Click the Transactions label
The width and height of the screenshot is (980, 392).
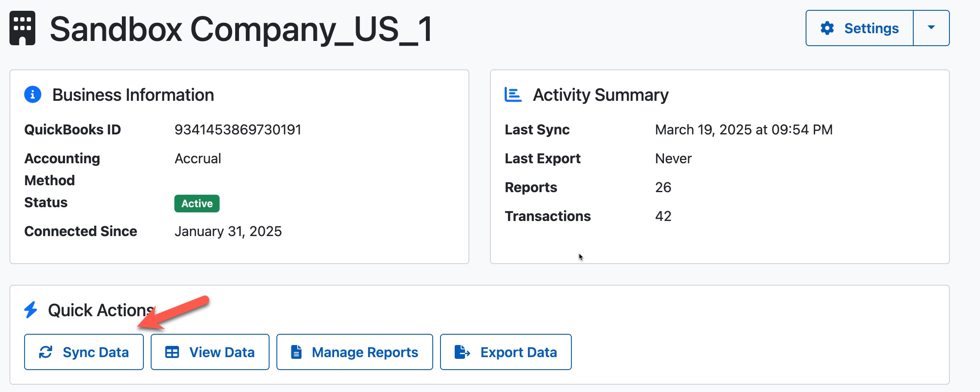[x=548, y=216]
